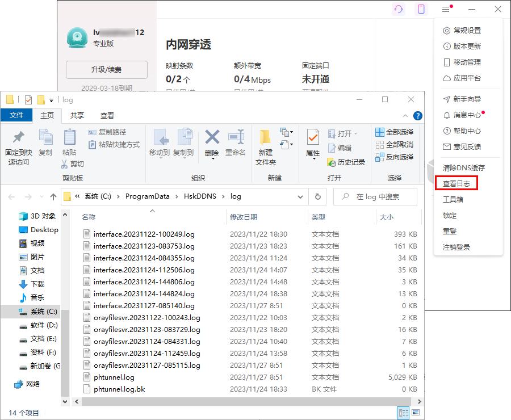This screenshot has width=511, height=420.
Task: Click the blue Help question mark icon
Action: click(417, 116)
